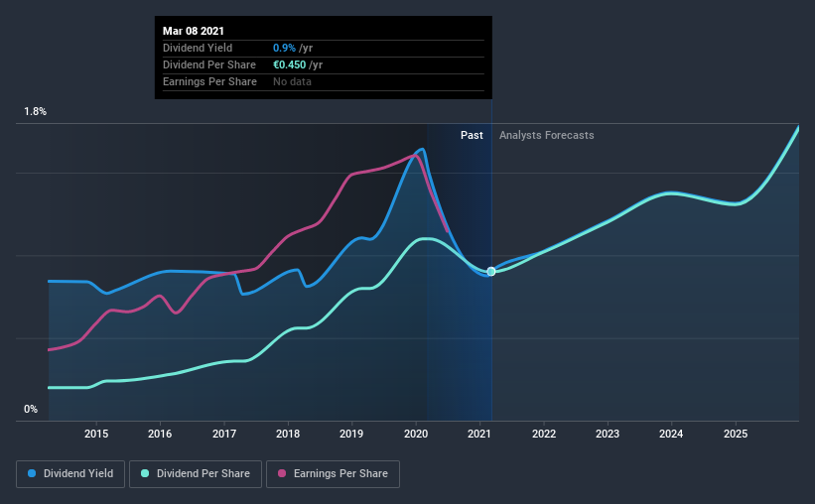Click the 0% y-axis label
The width and height of the screenshot is (815, 504).
click(31, 410)
